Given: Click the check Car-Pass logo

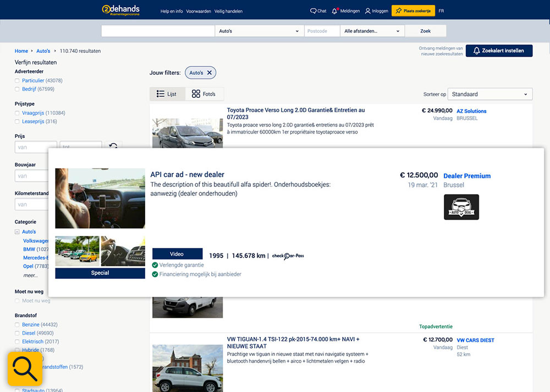Looking at the screenshot, I should point(288,256).
